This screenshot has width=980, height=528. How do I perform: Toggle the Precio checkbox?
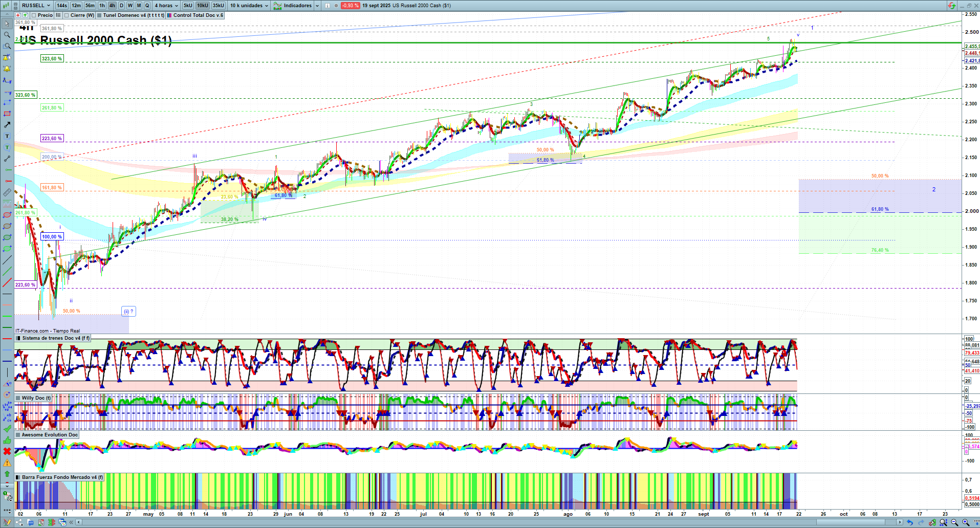click(x=33, y=15)
